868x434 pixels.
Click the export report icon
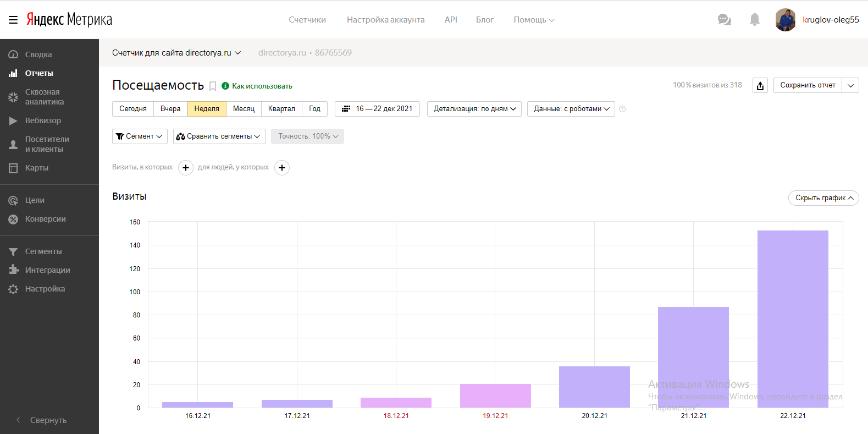[760, 85]
